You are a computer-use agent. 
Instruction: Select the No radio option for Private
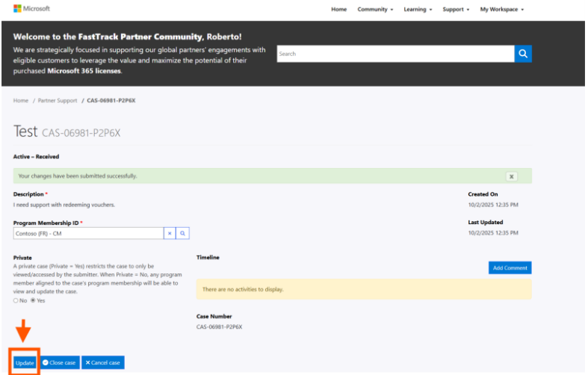(16, 300)
